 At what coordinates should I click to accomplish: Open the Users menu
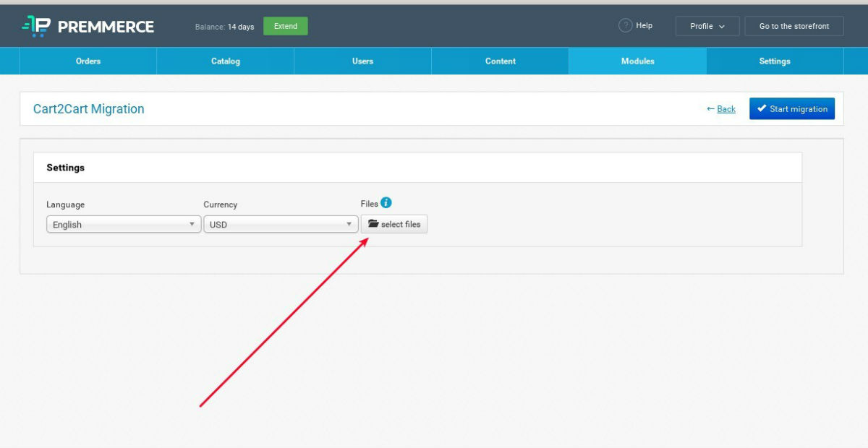click(363, 61)
